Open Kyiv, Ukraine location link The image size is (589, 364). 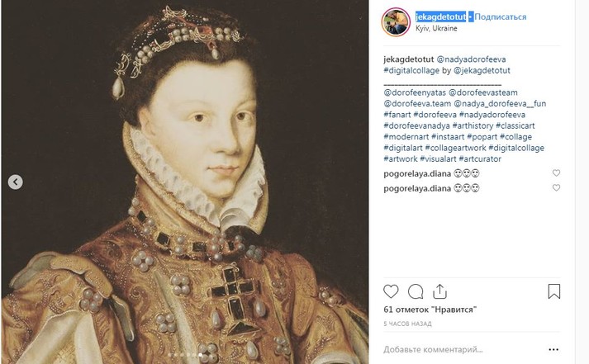[438, 28]
